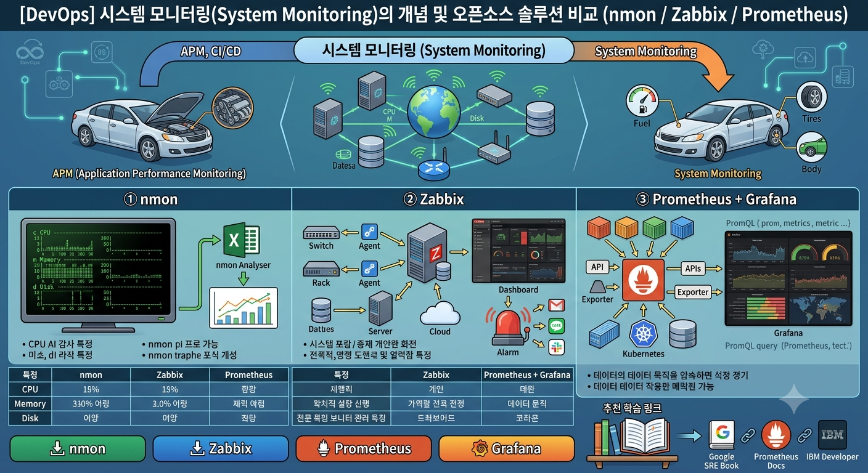868x473 pixels.
Task: Click the Exporter box right of Prometheus
Action: (x=693, y=292)
